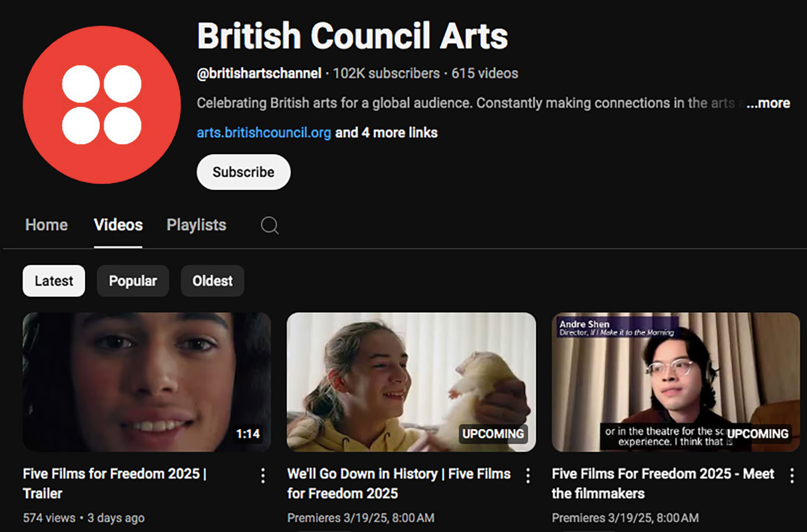Viewport: 807px width, 532px height.
Task: Select the Videos tab
Action: coord(118,225)
